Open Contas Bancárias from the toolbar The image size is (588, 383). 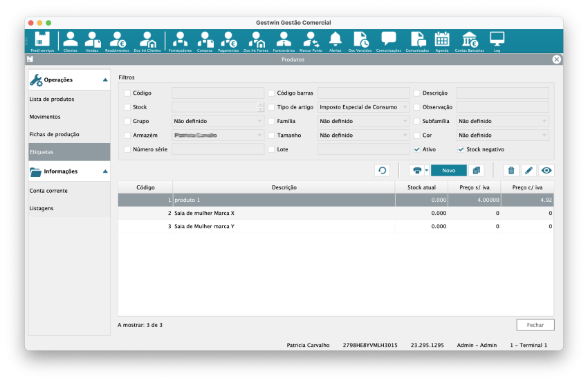click(469, 41)
